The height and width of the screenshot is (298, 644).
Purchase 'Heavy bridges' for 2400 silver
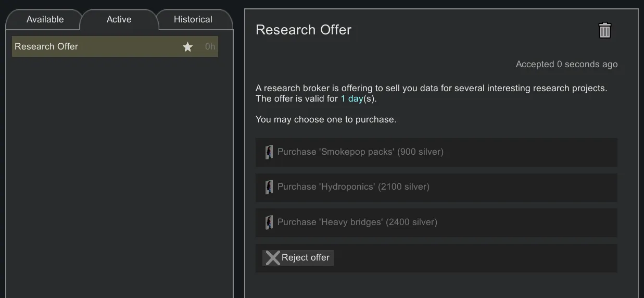(x=357, y=222)
